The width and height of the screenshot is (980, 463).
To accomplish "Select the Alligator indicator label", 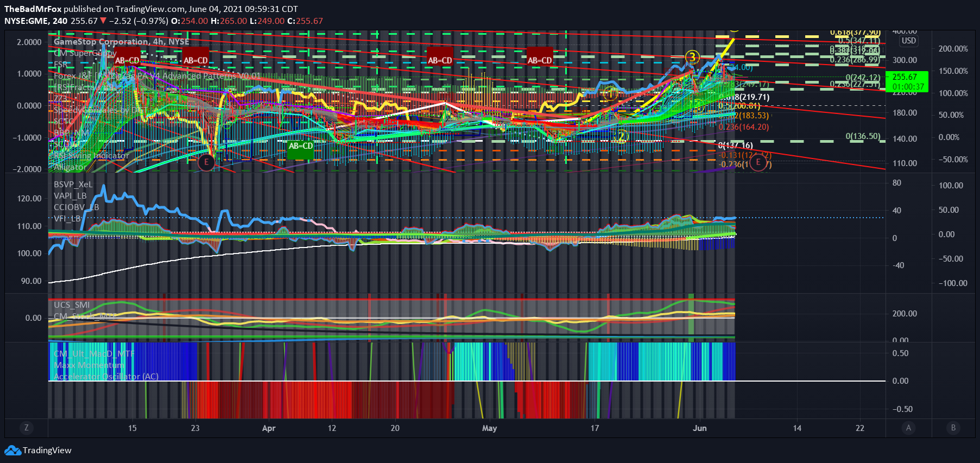I will [x=69, y=167].
